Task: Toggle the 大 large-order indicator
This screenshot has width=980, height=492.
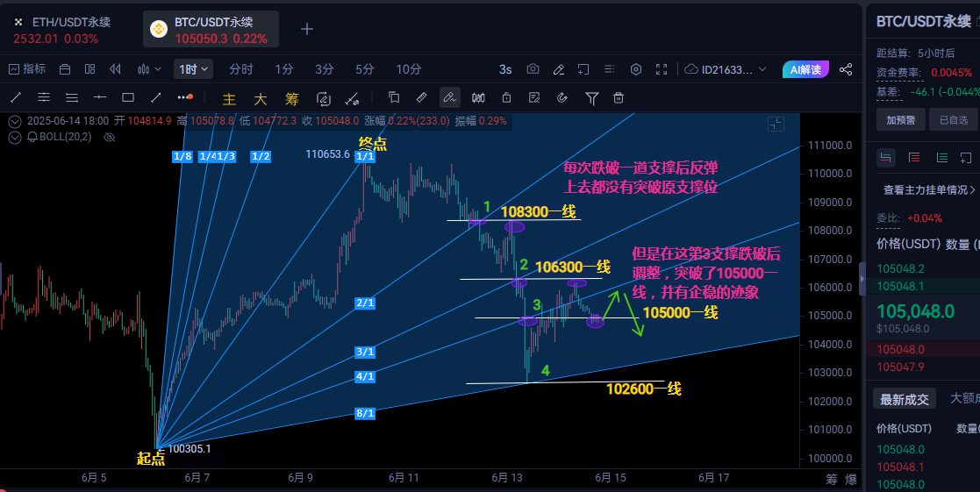Action: pyautogui.click(x=261, y=98)
